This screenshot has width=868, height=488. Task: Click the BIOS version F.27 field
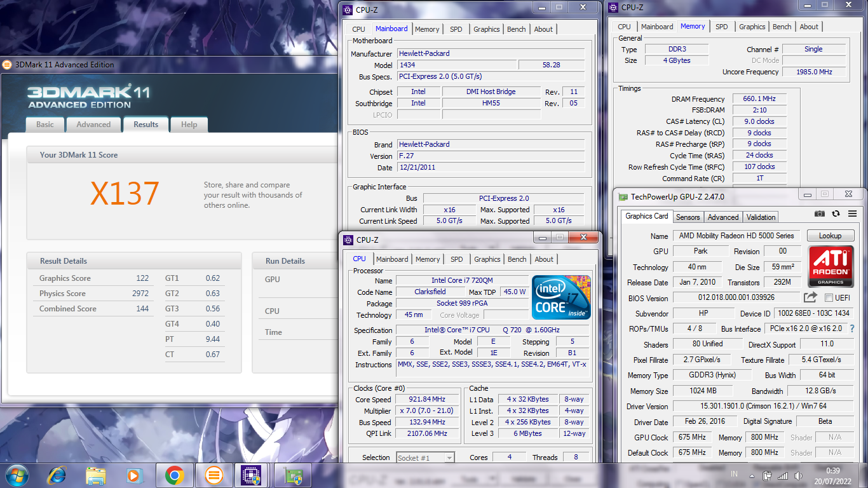491,156
